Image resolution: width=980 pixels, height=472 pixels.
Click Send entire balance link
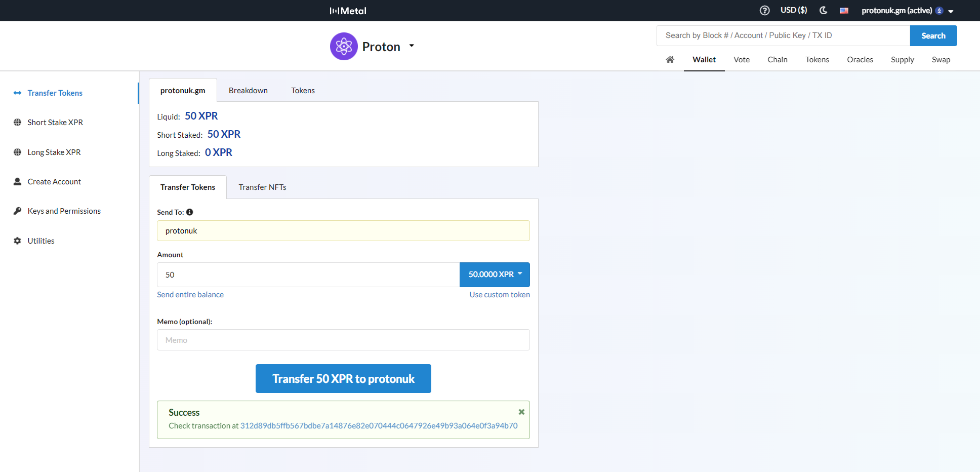[x=190, y=295]
